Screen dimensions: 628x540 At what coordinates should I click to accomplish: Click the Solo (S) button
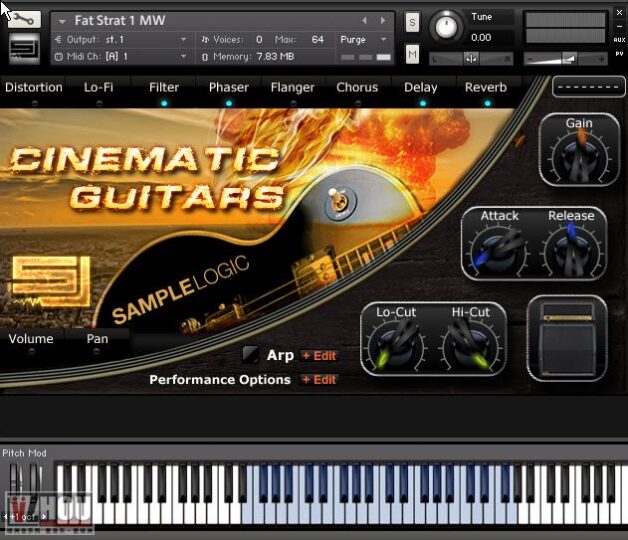pyautogui.click(x=413, y=22)
